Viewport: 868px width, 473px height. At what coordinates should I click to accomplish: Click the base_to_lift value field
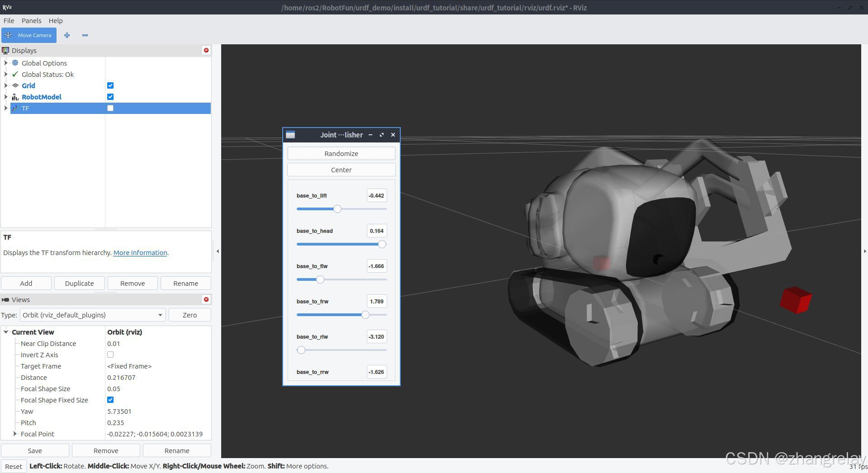(377, 196)
